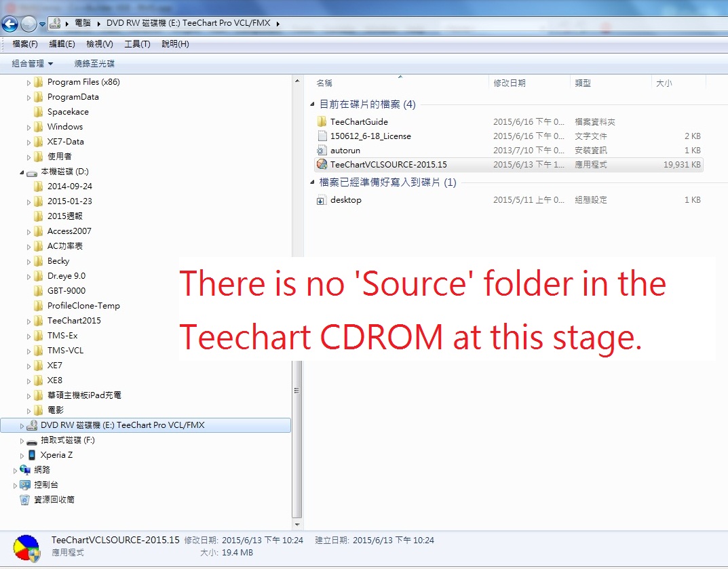The height and width of the screenshot is (569, 728).
Task: Select the Xperia Z device icon
Action: [x=32, y=455]
